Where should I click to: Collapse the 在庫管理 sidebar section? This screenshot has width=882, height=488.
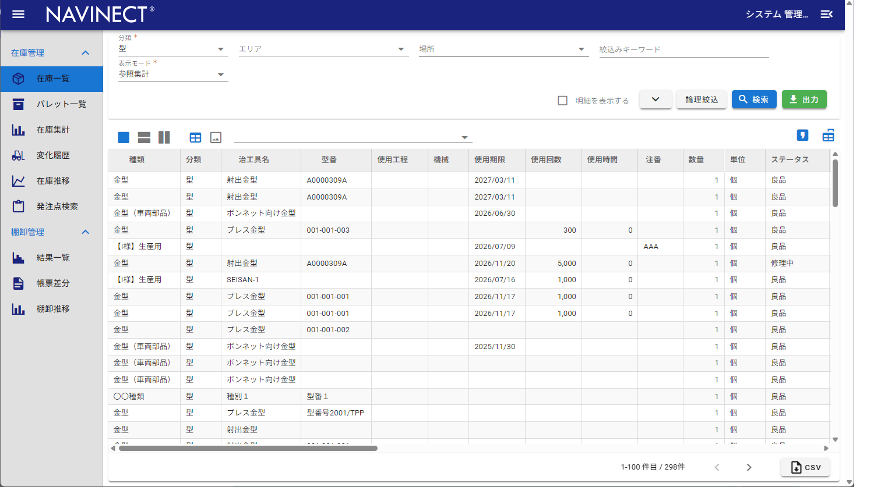[x=86, y=53]
